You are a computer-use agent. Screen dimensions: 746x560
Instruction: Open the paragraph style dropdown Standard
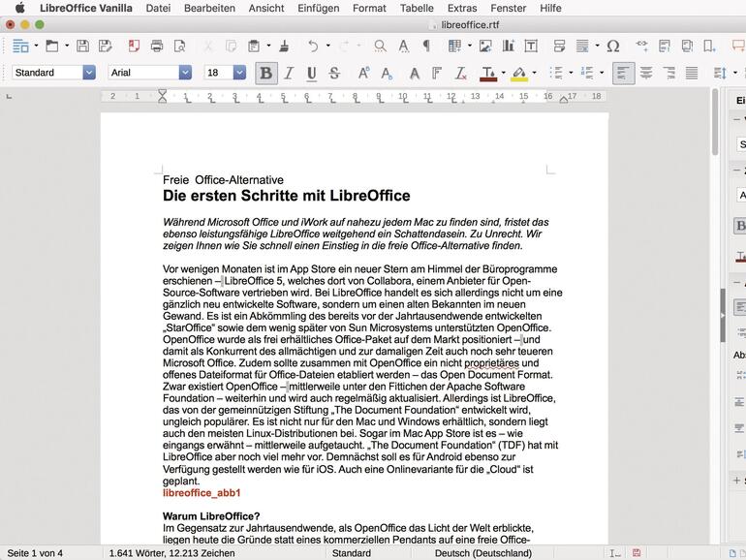point(89,73)
